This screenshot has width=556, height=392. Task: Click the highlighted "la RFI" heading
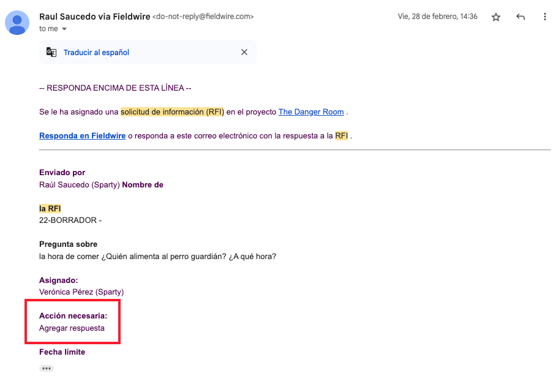click(x=50, y=208)
